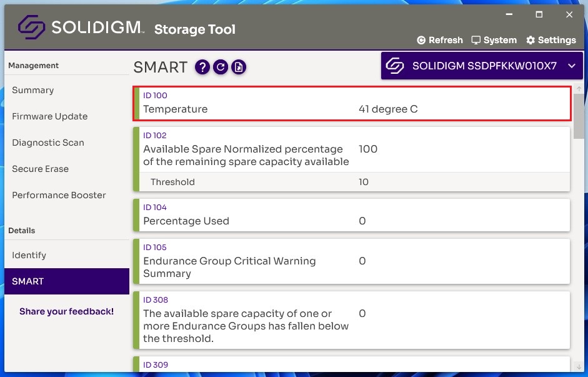This screenshot has width=588, height=377.
Task: Click the SMART page title
Action: coord(161,67)
